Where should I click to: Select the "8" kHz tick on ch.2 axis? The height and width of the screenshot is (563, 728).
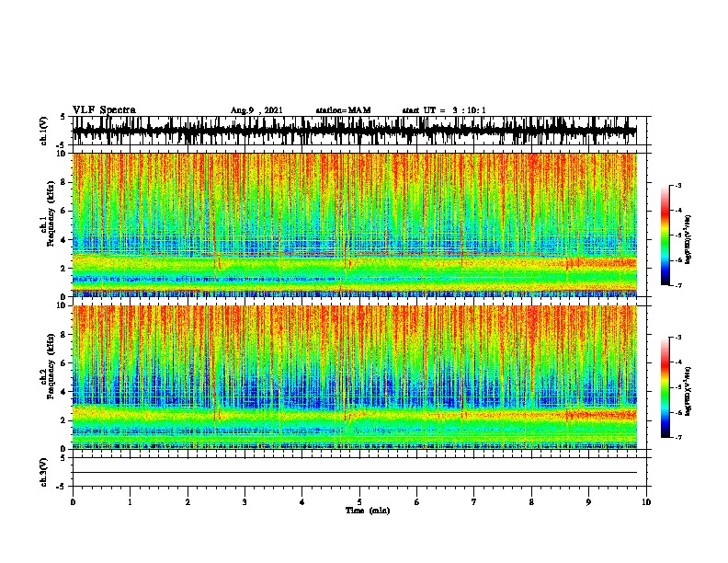pos(63,335)
